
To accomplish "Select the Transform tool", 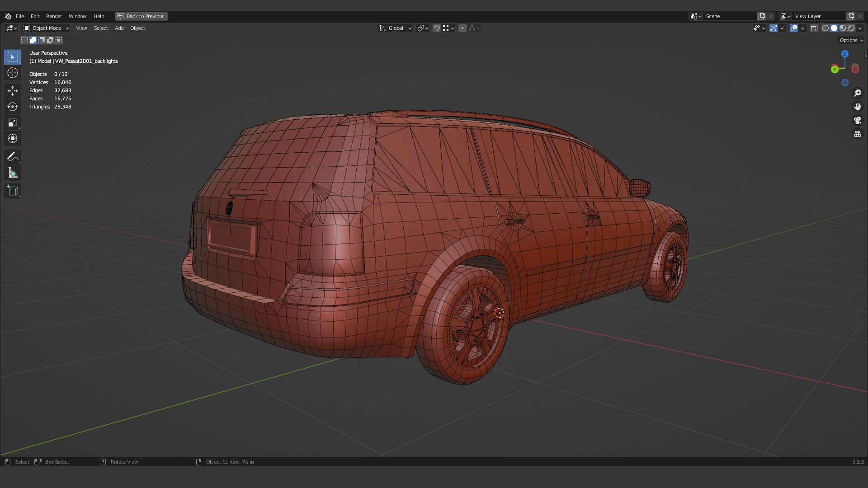I will (13, 138).
